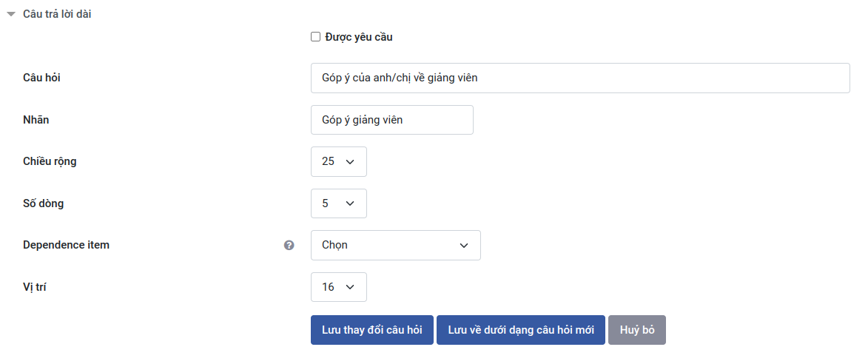
Task: Focus the "Câu hỏi" question text field
Action: click(x=579, y=78)
